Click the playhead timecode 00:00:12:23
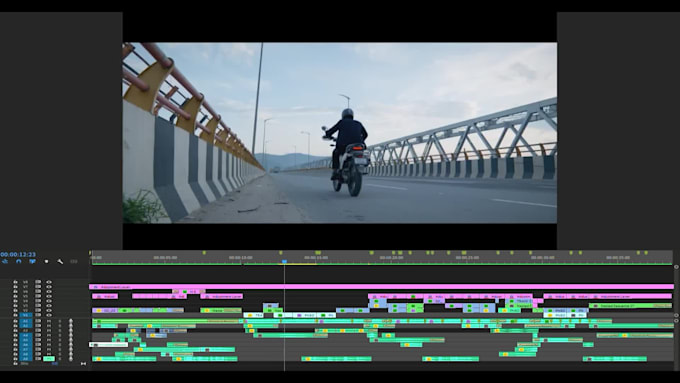Image resolution: width=680 pixels, height=383 pixels. tap(18, 255)
